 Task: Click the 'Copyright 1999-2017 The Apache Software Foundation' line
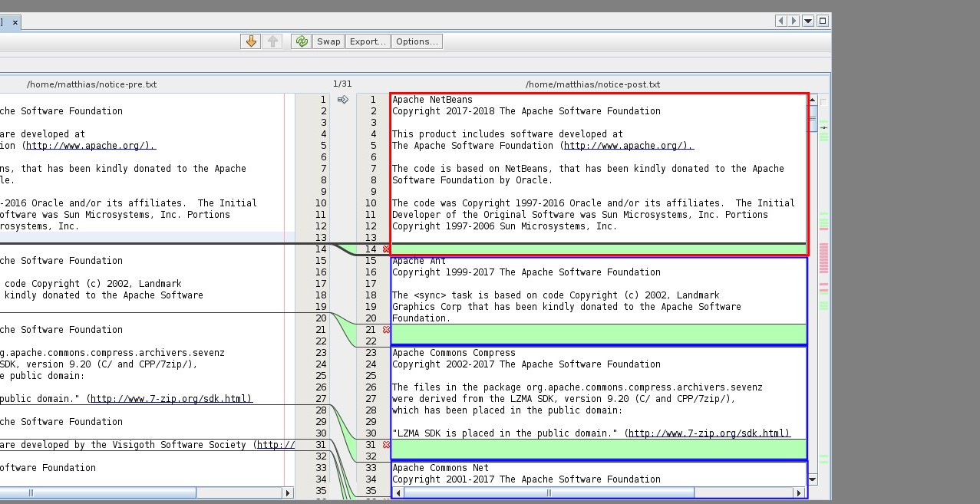[x=526, y=272]
